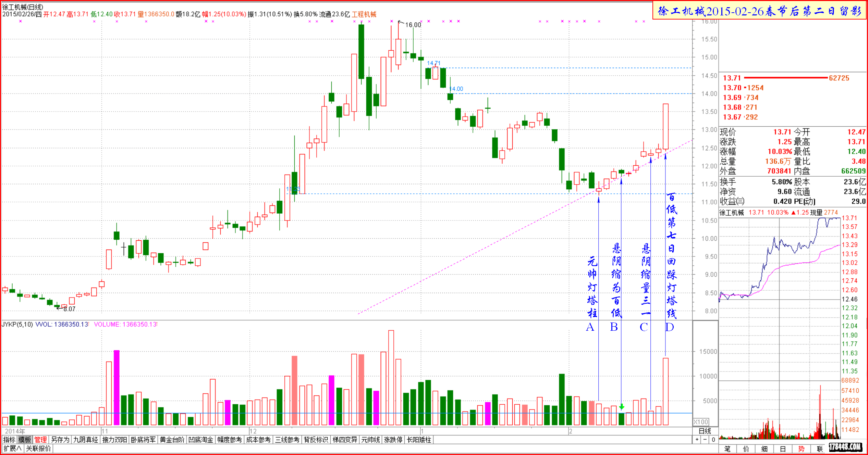The height and width of the screenshot is (455, 868).
Task: Open the 关联报价 tab
Action: [38, 448]
